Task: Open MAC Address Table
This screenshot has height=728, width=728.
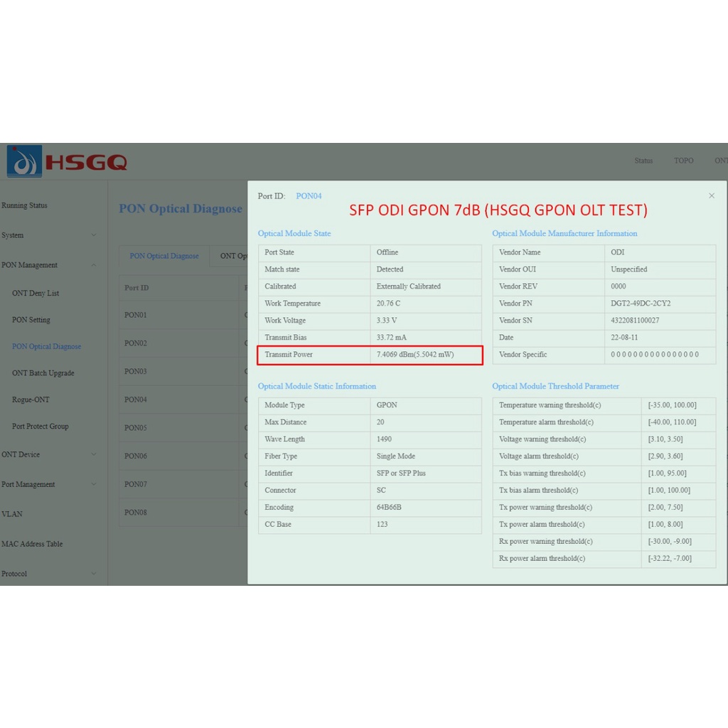Action: [x=32, y=544]
